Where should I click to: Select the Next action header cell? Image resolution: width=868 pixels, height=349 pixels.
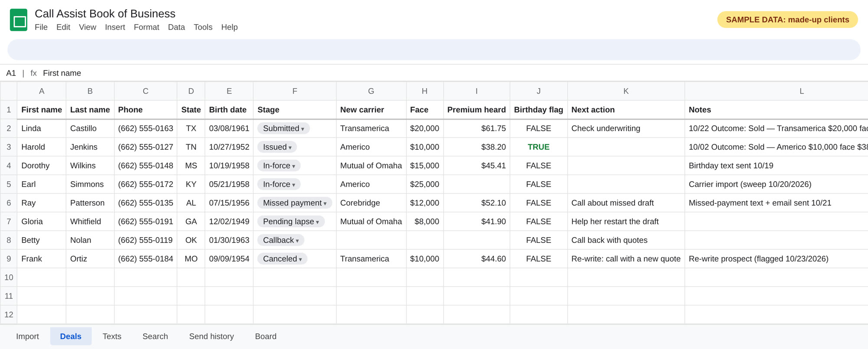coord(626,110)
